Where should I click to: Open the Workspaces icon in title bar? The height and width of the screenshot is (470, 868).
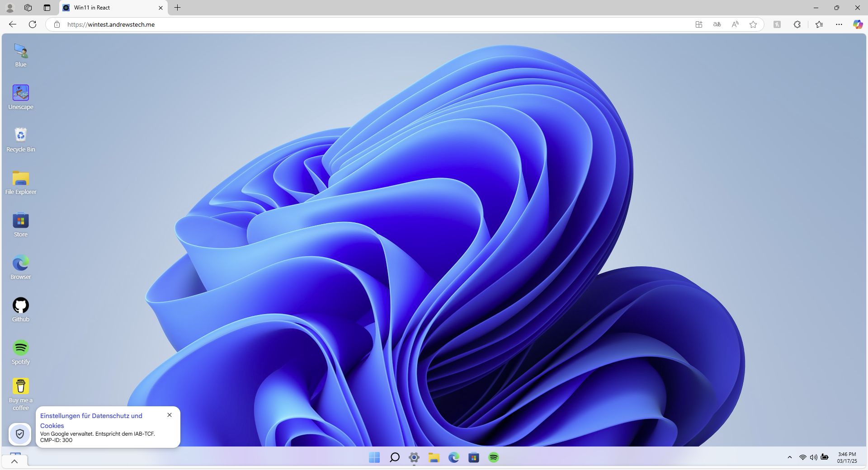pyautogui.click(x=28, y=8)
